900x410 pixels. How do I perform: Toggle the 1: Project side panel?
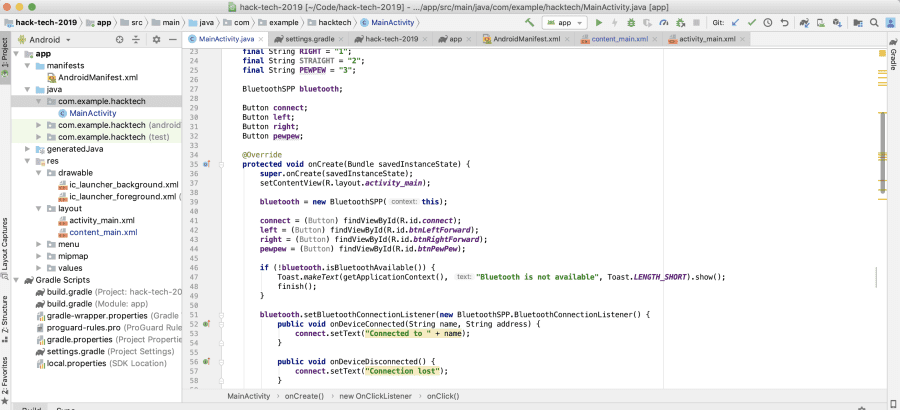click(x=5, y=59)
